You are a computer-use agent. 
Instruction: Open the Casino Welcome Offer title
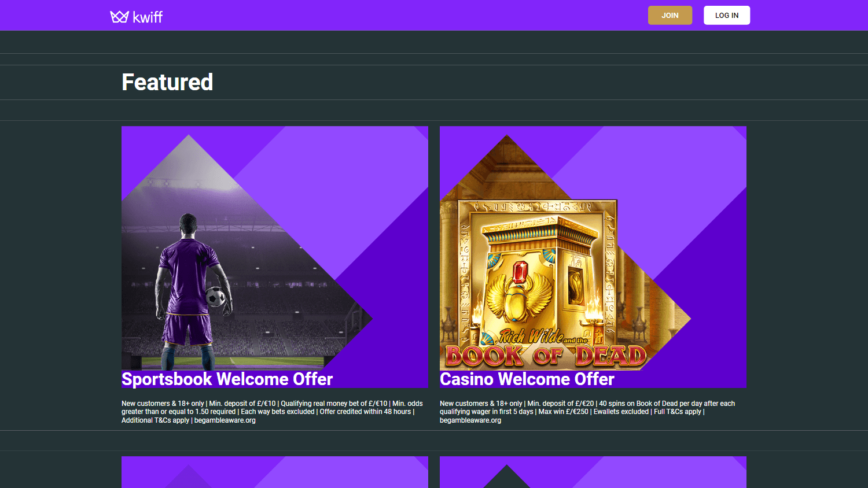tap(527, 379)
